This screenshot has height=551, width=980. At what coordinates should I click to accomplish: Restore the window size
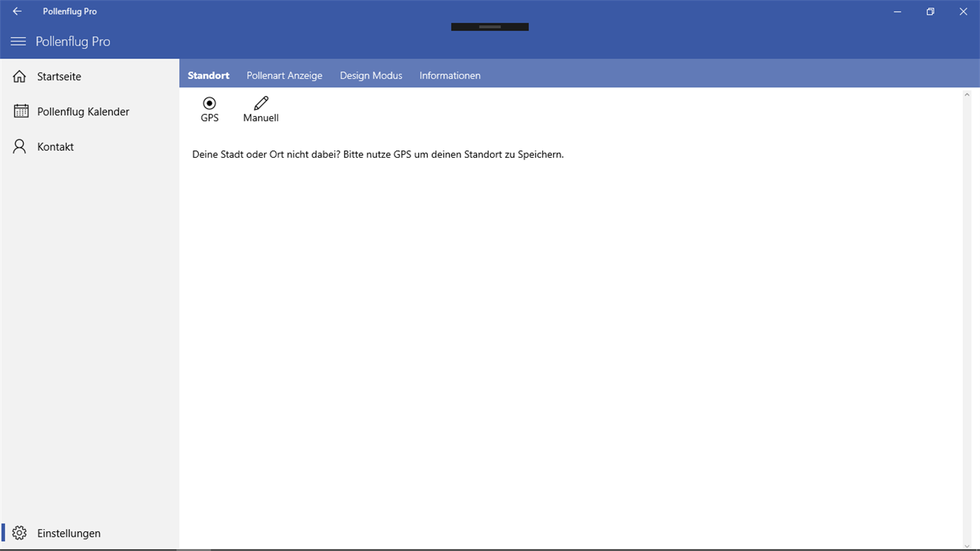930,12
